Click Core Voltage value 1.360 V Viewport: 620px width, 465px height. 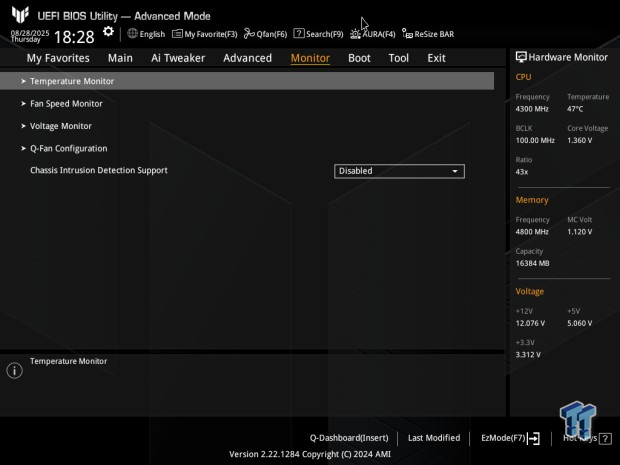click(580, 140)
